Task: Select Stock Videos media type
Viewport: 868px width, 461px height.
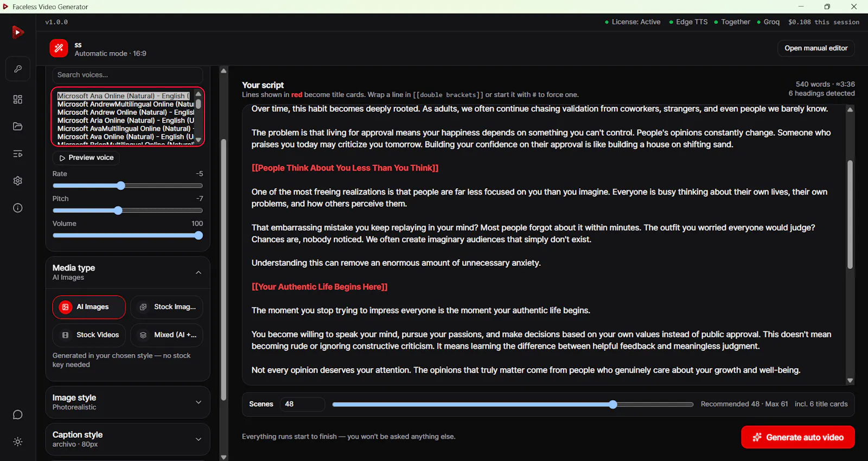Action: (x=89, y=335)
